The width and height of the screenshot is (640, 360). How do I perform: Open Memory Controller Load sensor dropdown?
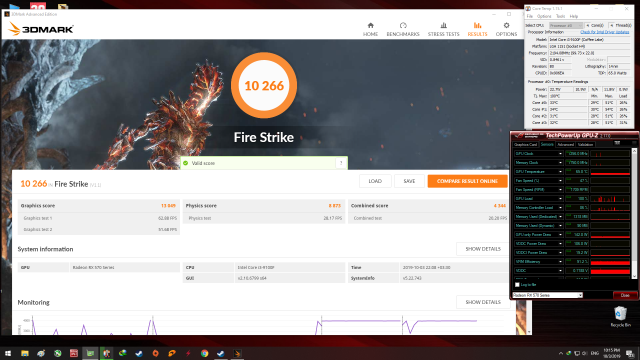560,208
